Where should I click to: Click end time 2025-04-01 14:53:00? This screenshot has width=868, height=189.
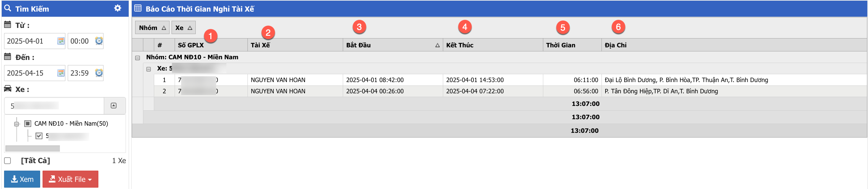click(x=475, y=80)
